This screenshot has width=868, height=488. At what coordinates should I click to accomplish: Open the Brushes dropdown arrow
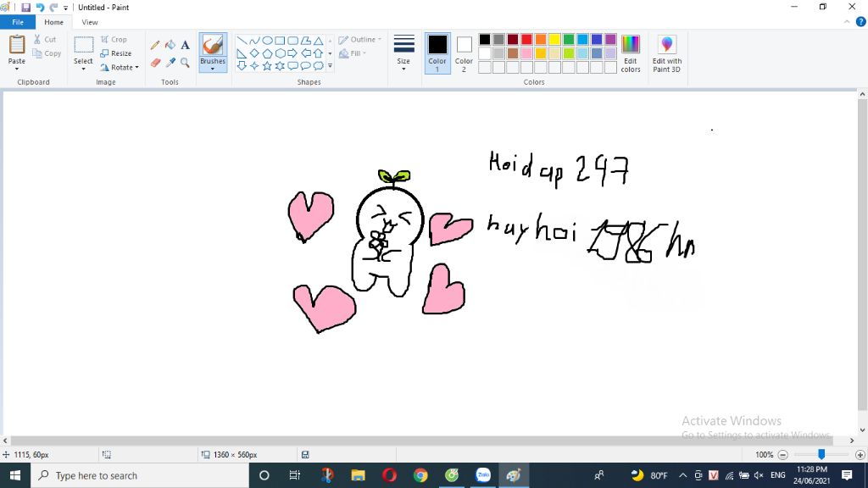coord(213,69)
